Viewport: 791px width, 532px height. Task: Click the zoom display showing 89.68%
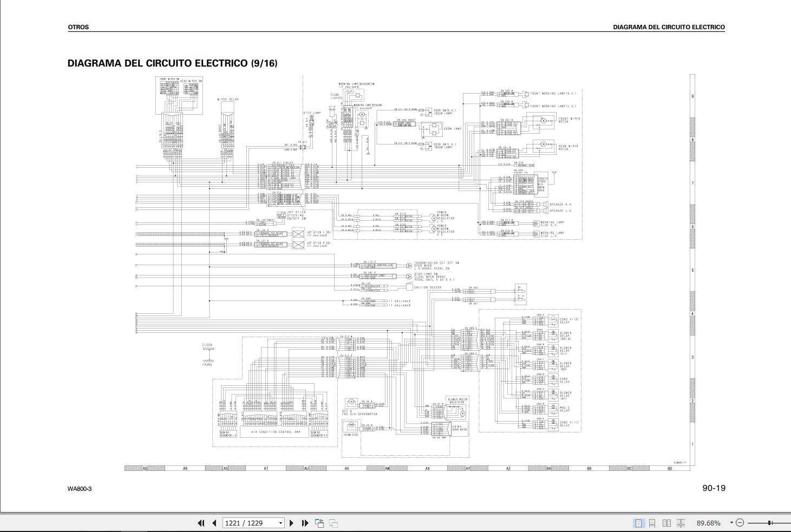pyautogui.click(x=708, y=523)
